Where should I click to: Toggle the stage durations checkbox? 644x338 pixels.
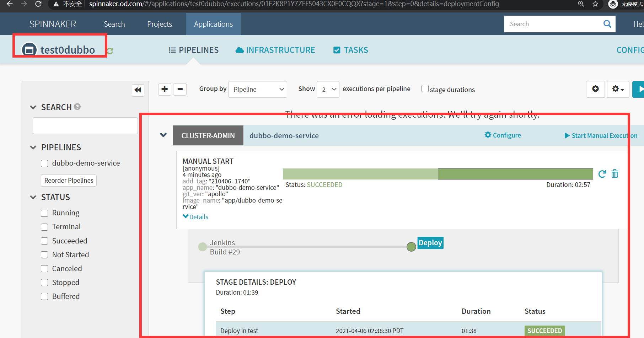click(x=425, y=88)
